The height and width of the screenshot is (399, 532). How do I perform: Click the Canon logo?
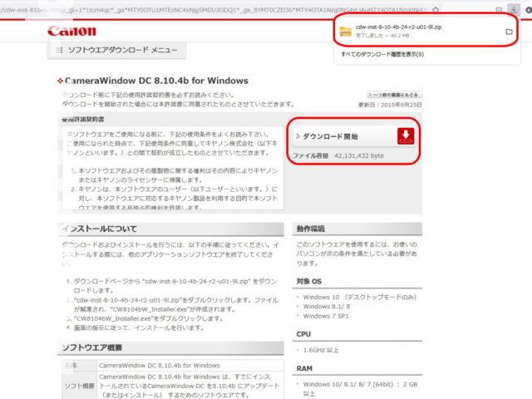tap(71, 31)
